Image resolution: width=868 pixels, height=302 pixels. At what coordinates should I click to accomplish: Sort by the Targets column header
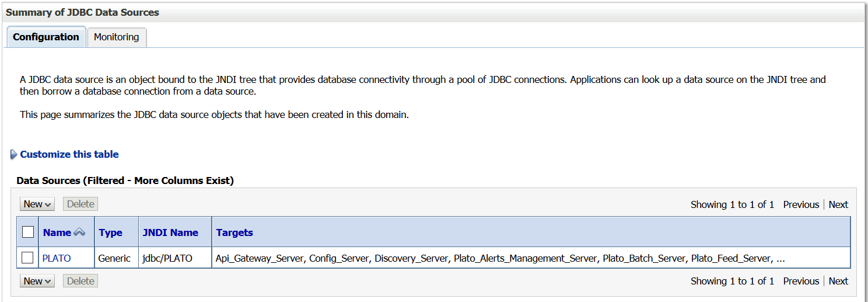pos(235,232)
